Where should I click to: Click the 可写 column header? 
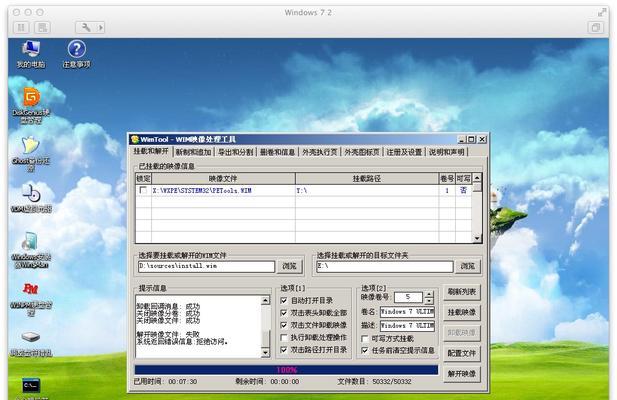[464, 179]
